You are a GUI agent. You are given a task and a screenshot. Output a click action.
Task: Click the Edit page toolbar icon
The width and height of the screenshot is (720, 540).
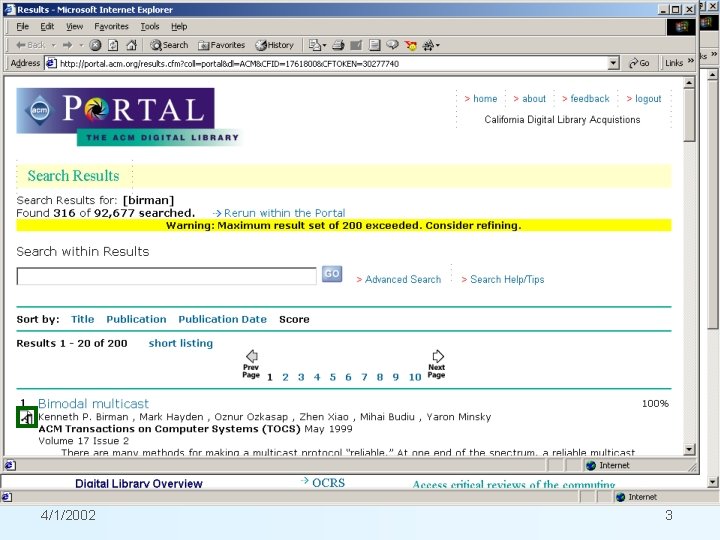click(x=356, y=45)
